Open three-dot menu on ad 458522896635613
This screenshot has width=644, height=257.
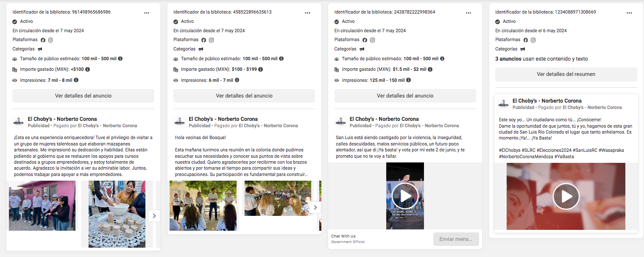click(x=308, y=13)
